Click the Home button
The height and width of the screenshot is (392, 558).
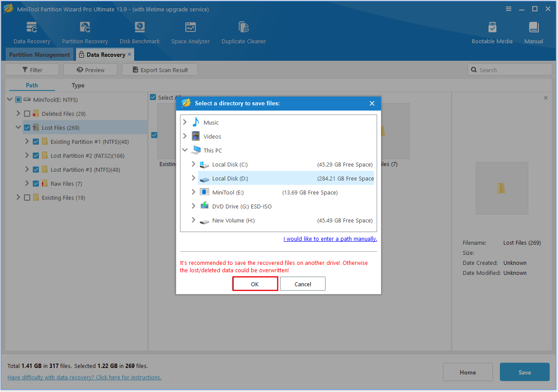(x=468, y=372)
